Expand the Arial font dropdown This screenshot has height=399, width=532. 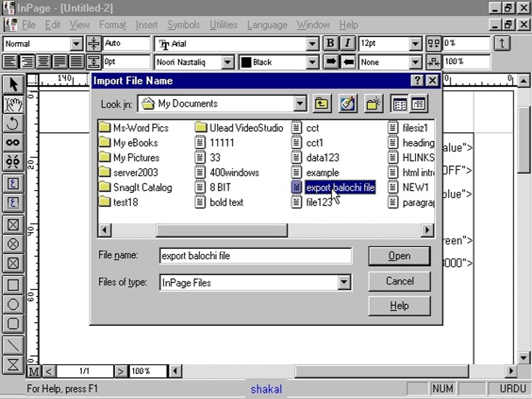pyautogui.click(x=312, y=44)
